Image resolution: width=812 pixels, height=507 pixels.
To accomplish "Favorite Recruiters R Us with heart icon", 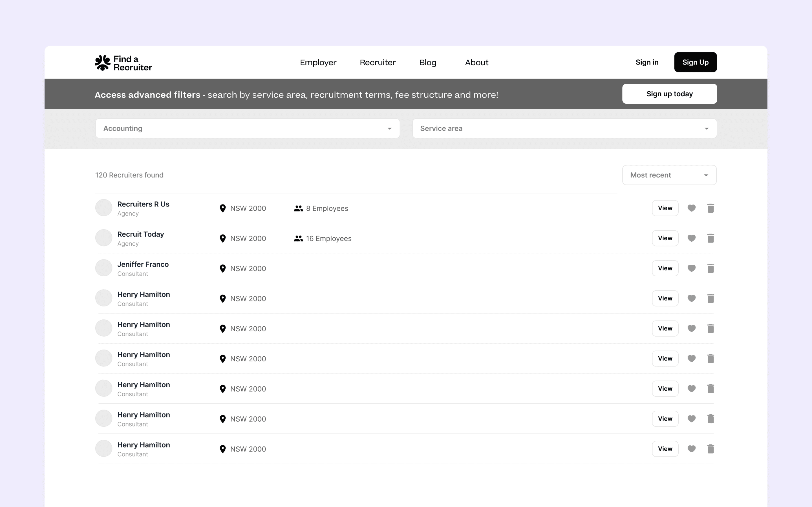I will tap(691, 208).
